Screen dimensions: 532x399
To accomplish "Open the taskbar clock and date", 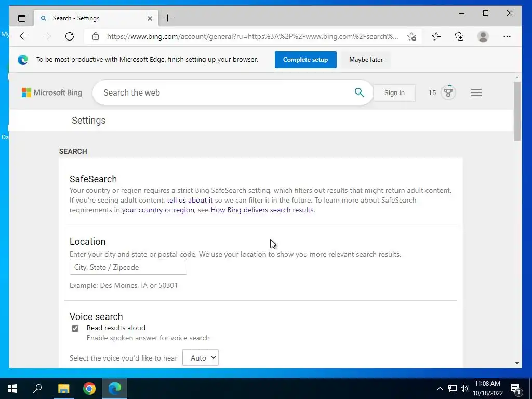I will pos(487,389).
